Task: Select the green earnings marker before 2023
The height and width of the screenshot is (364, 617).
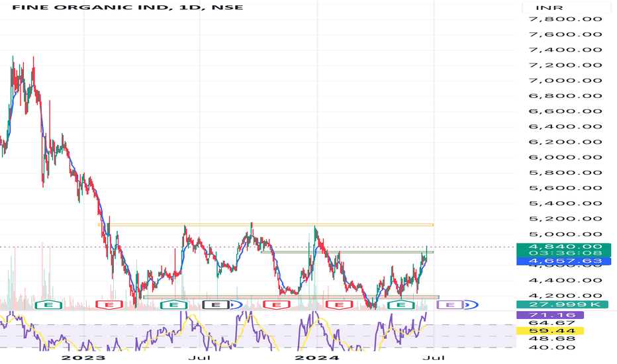Action: [x=48, y=304]
